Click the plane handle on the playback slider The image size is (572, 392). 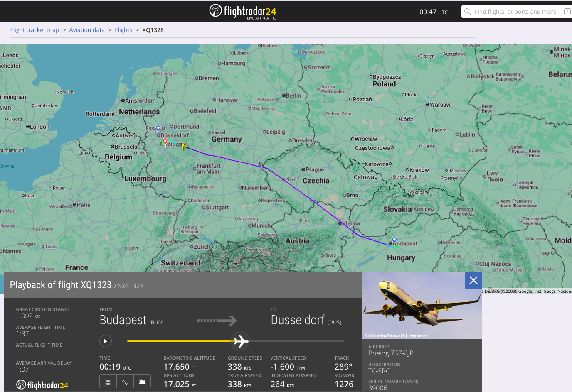(241, 341)
